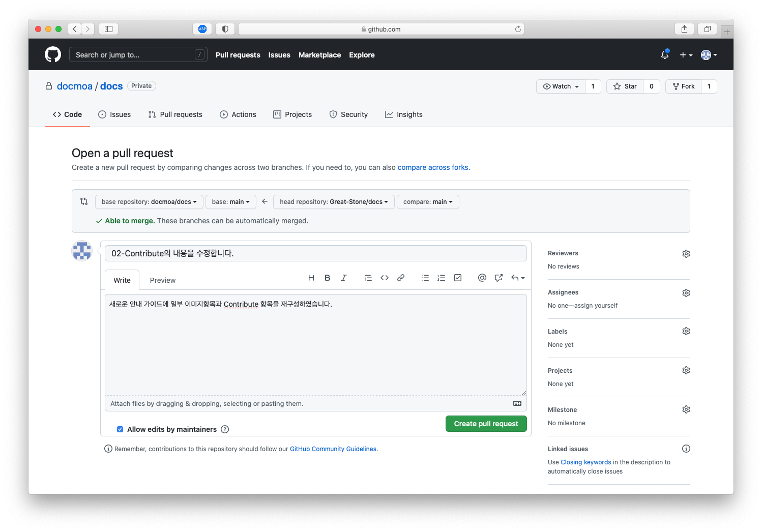Viewport: 762px width, 532px height.
Task: Open the Watch dropdown
Action: 561,86
